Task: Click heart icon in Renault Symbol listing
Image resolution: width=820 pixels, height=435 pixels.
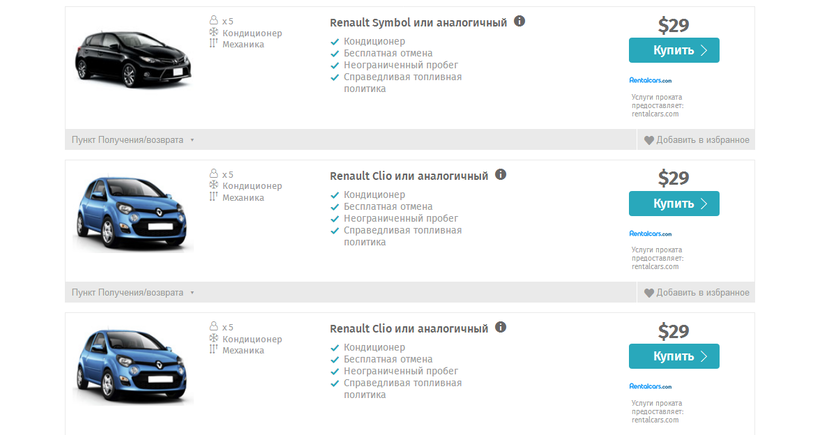Action: pyautogui.click(x=649, y=141)
